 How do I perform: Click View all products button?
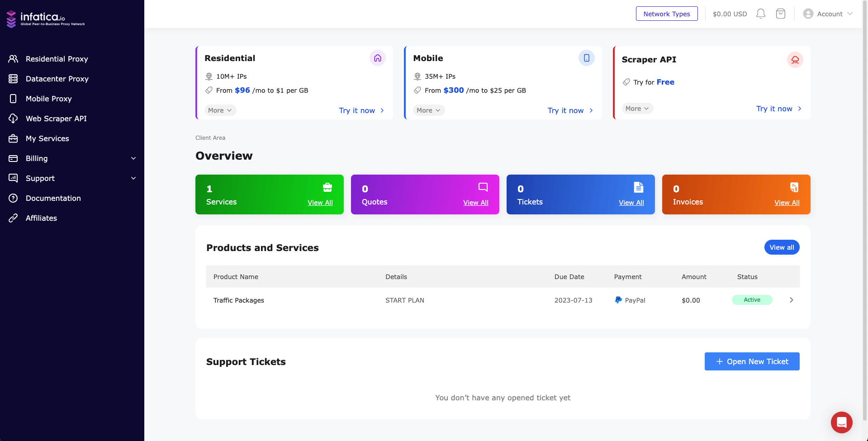[x=782, y=247]
